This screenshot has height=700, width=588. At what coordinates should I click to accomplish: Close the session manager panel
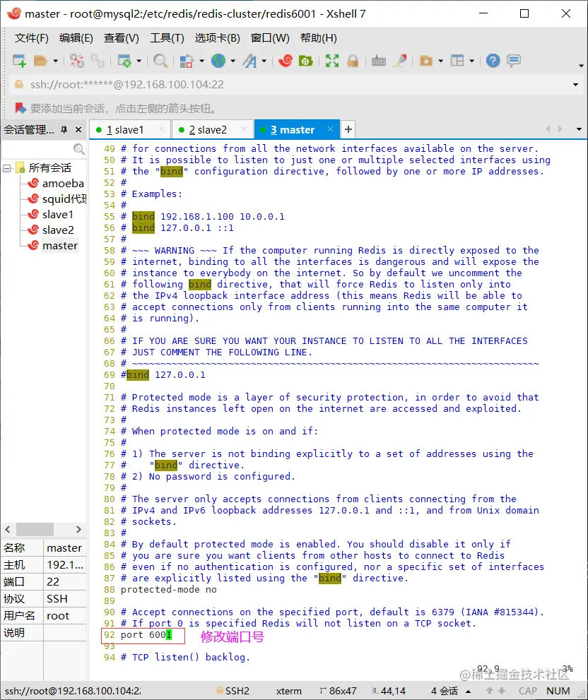tap(78, 129)
